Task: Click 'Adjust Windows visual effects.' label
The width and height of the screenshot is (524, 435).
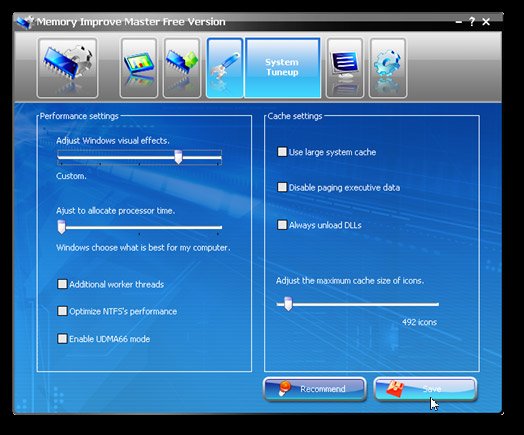Action: 113,141
